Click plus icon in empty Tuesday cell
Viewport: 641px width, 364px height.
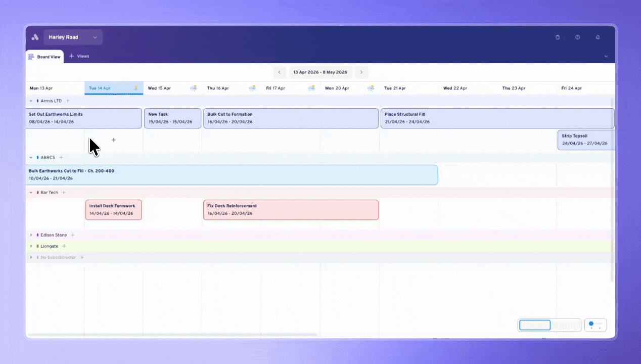coord(113,140)
